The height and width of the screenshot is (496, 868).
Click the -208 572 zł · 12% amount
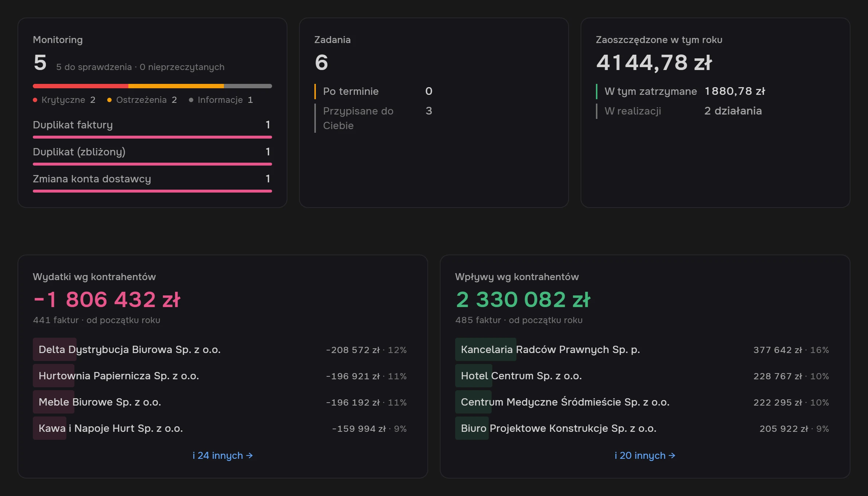(366, 350)
